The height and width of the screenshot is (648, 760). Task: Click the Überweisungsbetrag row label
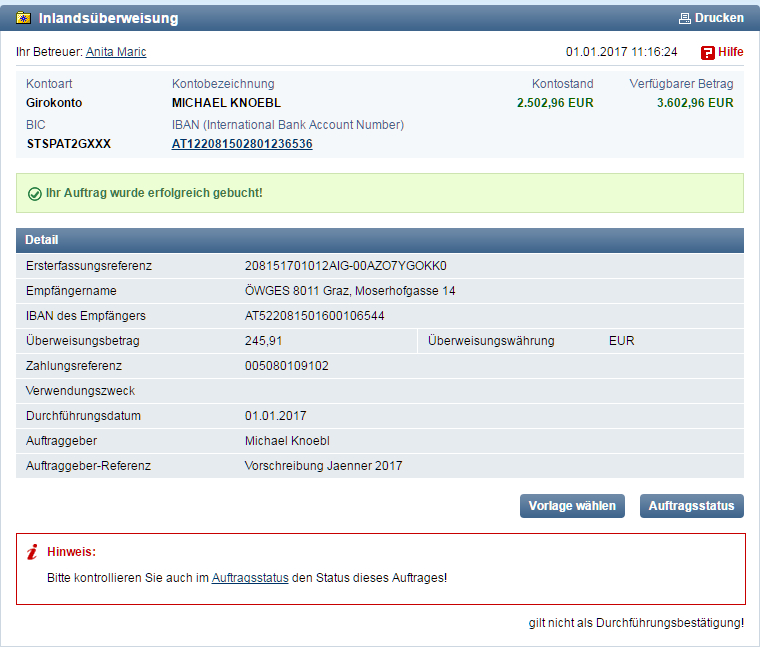coord(83,341)
